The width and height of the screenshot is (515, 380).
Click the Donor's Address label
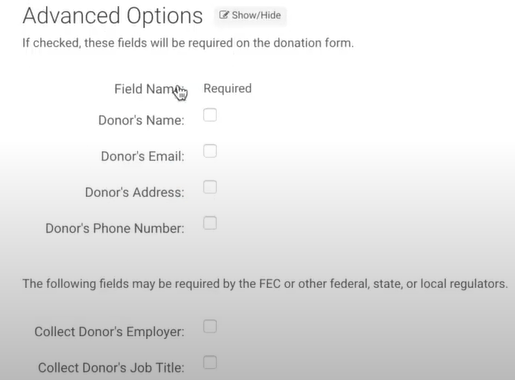click(135, 192)
